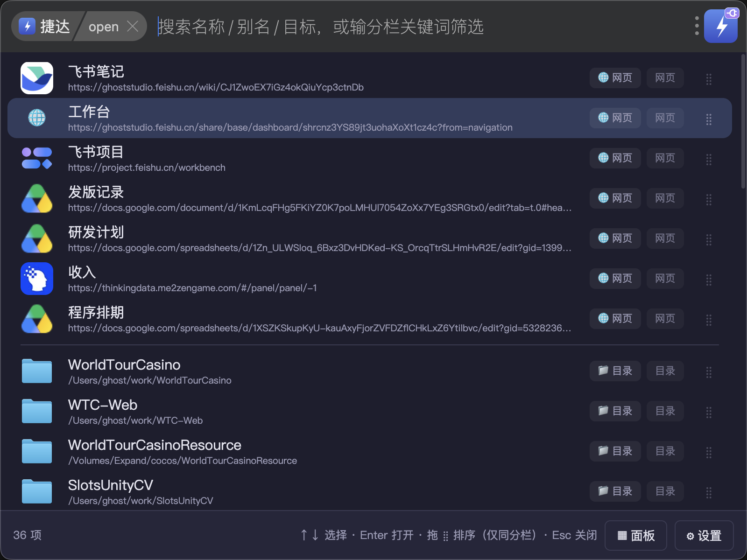Click the plain 目录 tag for WTC-Web
Viewport: 747px width, 560px height.
(x=665, y=411)
